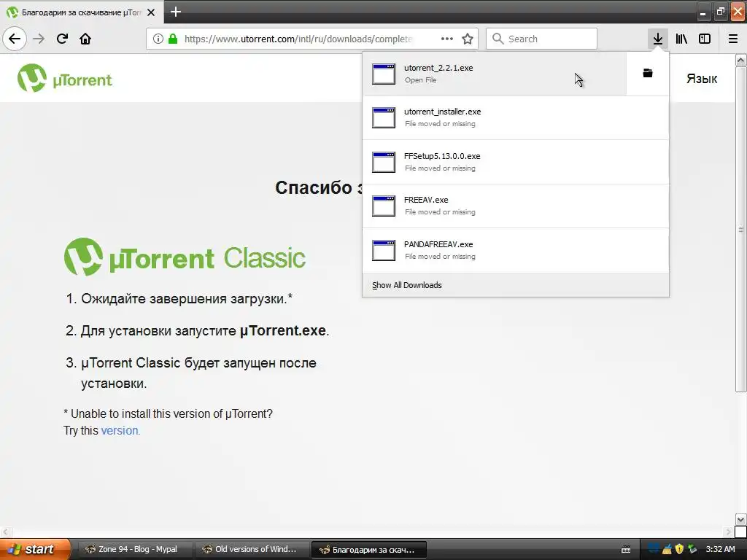Open containing folder for utorrent_2.2.1.exe
747x560 pixels.
pos(648,74)
